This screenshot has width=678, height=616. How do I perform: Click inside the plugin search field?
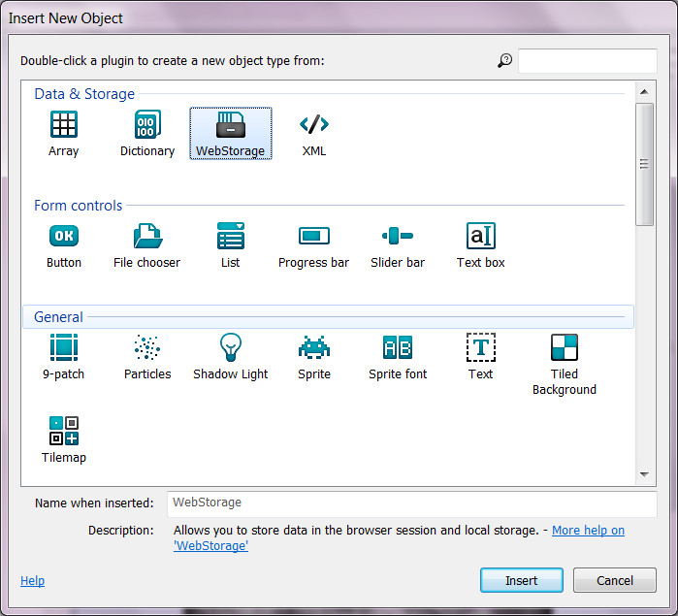(x=587, y=61)
